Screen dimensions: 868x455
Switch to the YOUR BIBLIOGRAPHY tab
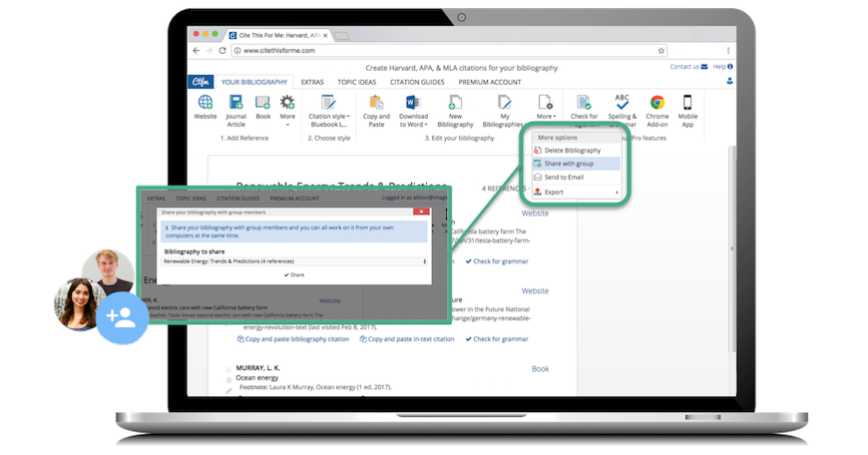pyautogui.click(x=254, y=82)
